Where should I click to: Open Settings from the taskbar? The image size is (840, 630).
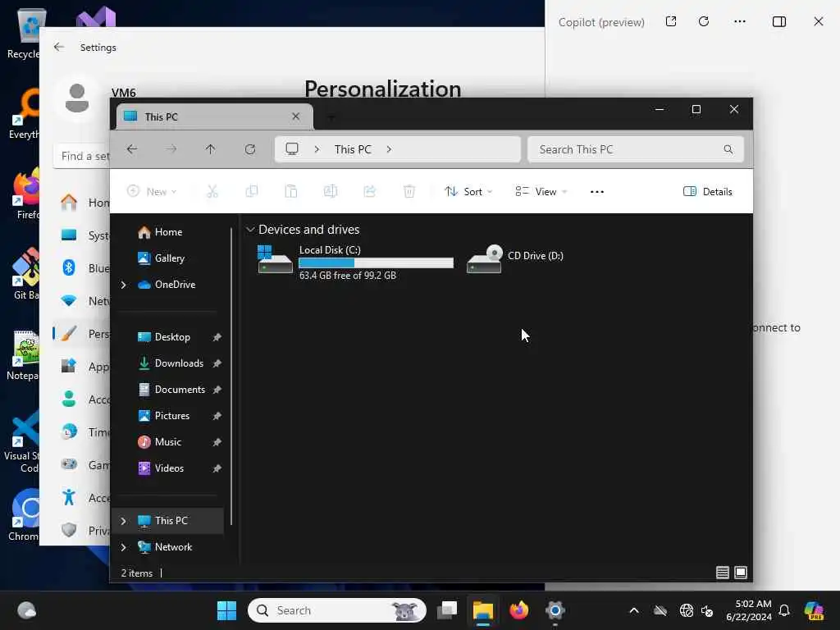(x=555, y=610)
